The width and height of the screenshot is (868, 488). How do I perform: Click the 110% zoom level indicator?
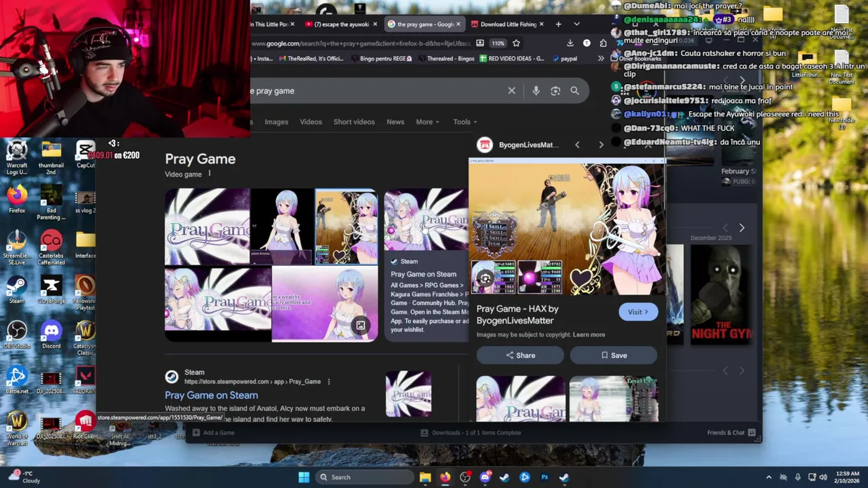pos(498,43)
